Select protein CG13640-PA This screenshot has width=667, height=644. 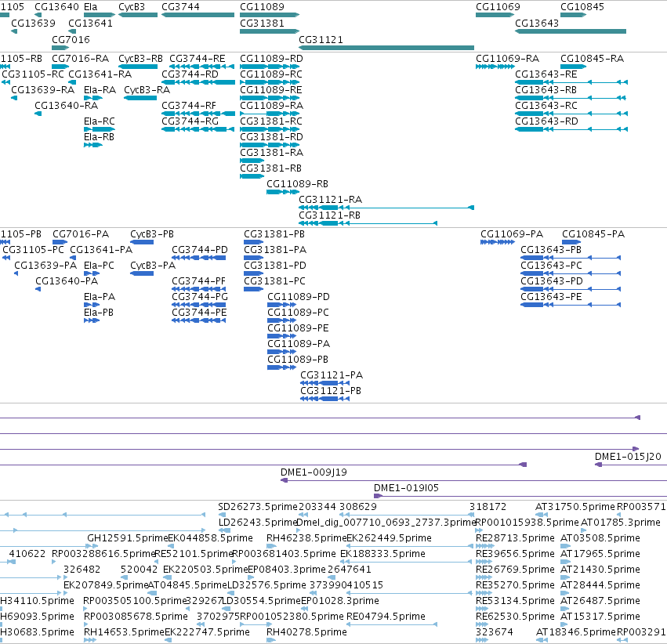click(67, 281)
